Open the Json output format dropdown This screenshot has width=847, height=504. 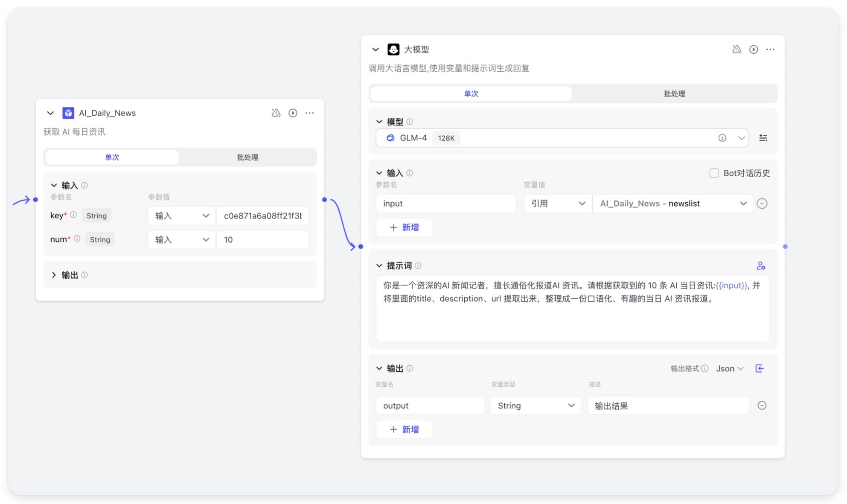[730, 368]
